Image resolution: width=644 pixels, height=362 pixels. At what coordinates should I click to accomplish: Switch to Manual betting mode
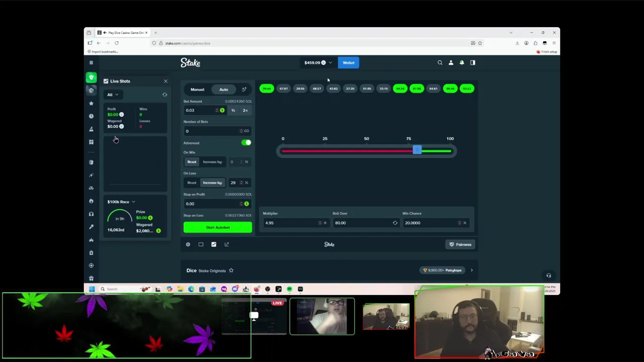click(197, 89)
